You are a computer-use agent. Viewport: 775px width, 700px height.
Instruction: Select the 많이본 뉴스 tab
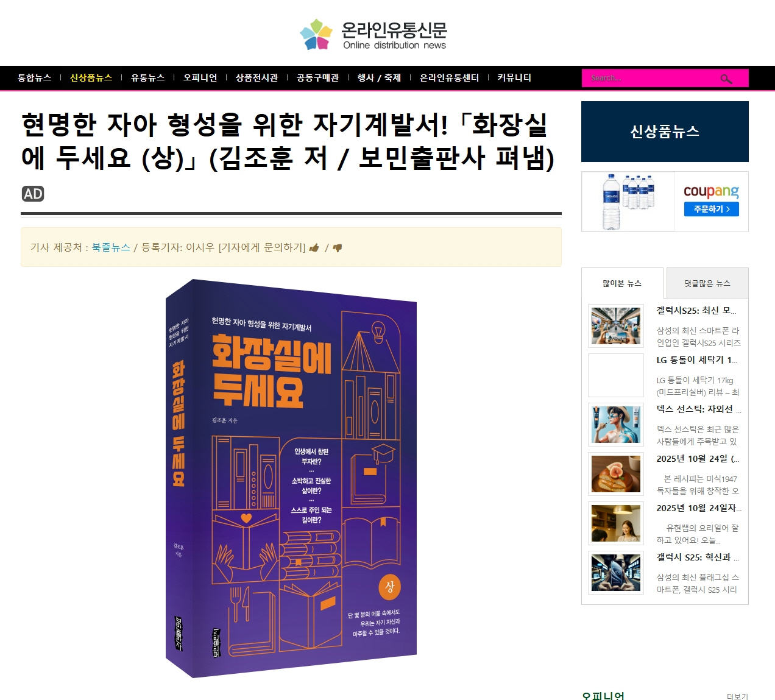[622, 283]
